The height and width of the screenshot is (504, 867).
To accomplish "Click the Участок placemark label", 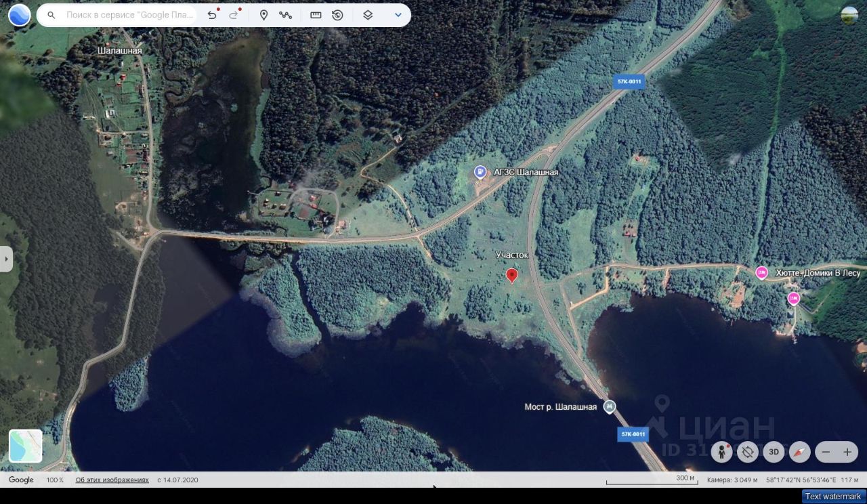I will (512, 255).
